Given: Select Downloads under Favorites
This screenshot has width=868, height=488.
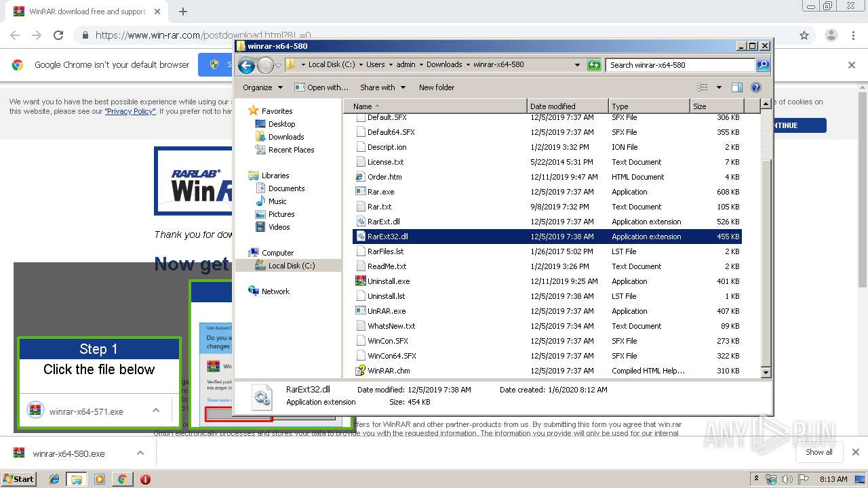Looking at the screenshot, I should 285,137.
